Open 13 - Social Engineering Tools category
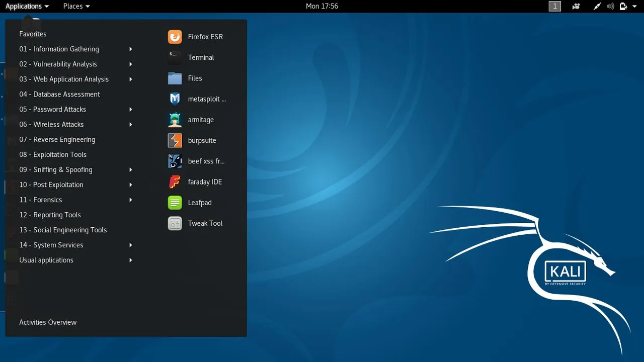The width and height of the screenshot is (644, 362). 63,230
